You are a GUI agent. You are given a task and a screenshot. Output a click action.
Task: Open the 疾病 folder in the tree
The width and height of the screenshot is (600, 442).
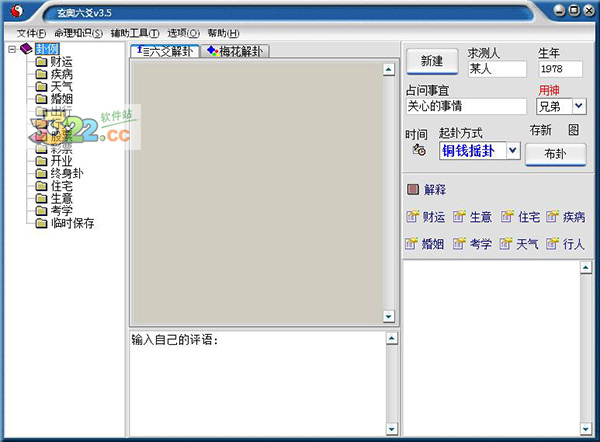tap(54, 73)
